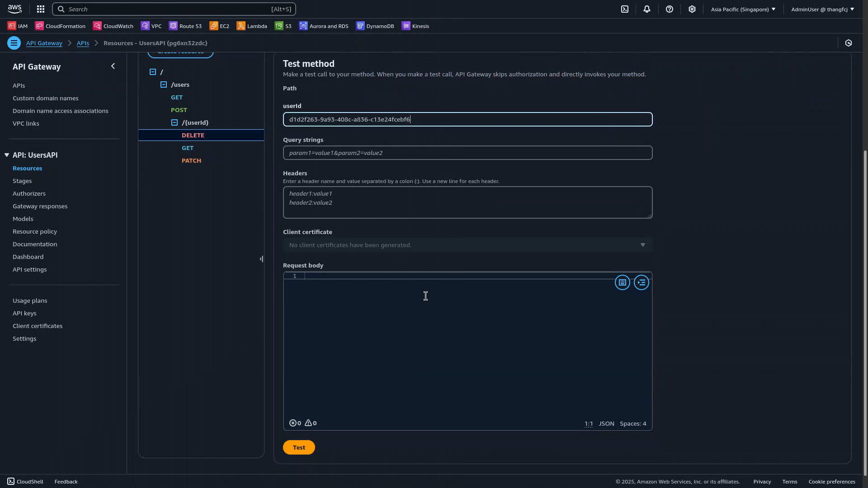The image size is (868, 488).
Task: Open CloudFormation favorite shortcut
Action: pos(60,26)
